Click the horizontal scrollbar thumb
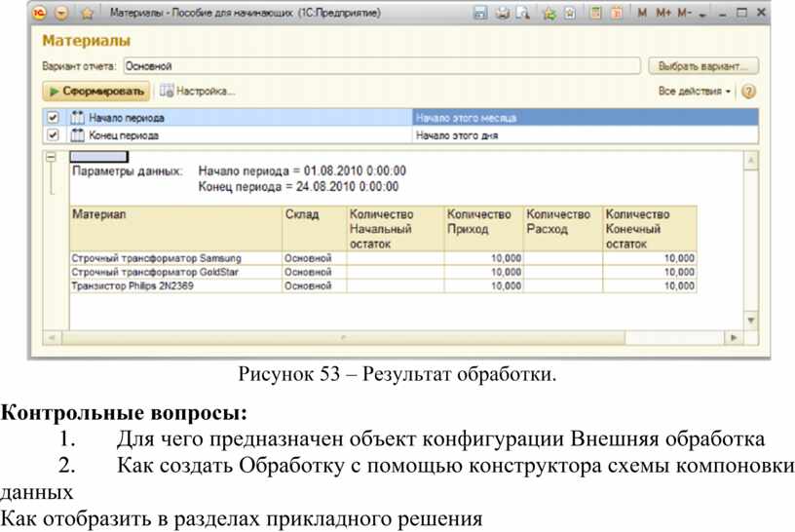 click(x=343, y=338)
